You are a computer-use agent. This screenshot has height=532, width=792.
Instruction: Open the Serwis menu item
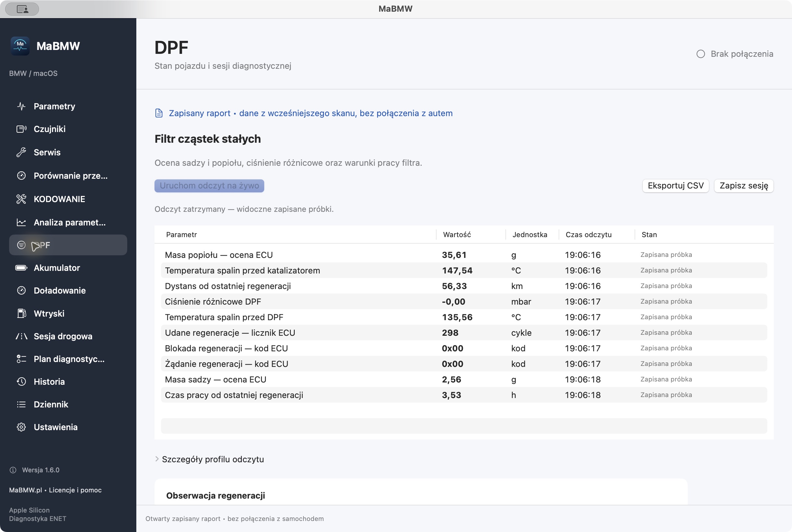click(68, 152)
